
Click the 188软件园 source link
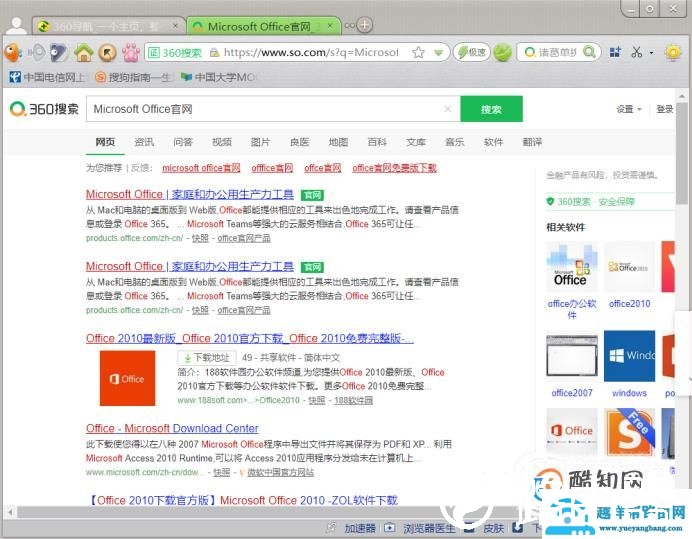pyautogui.click(x=353, y=400)
